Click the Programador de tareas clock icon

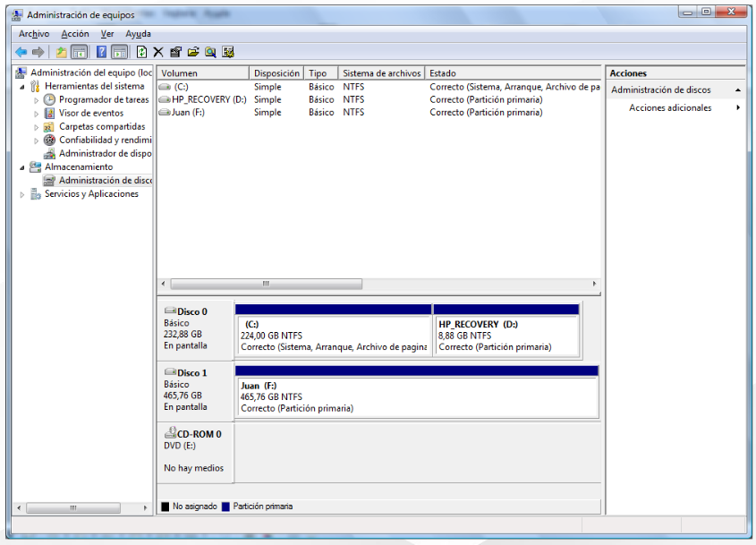tap(49, 100)
